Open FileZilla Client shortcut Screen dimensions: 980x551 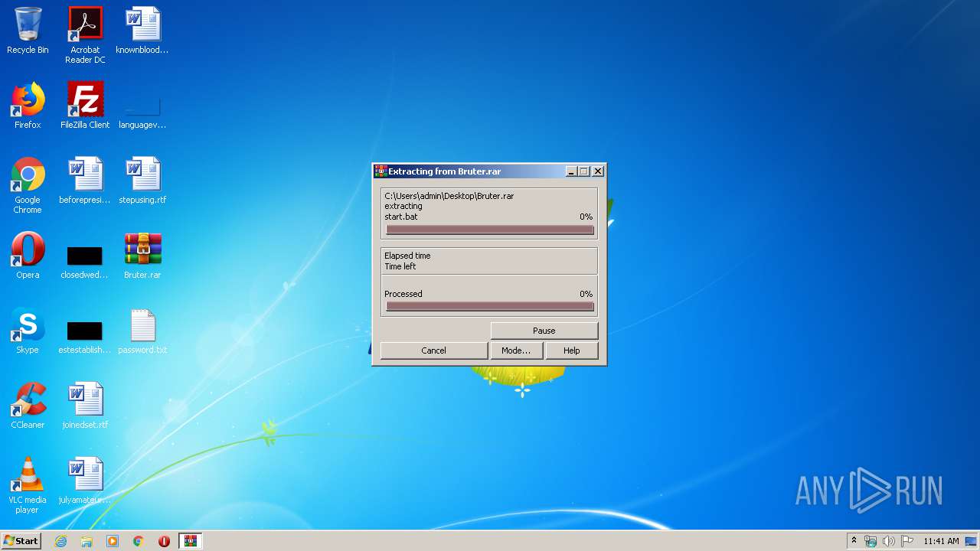(85, 106)
